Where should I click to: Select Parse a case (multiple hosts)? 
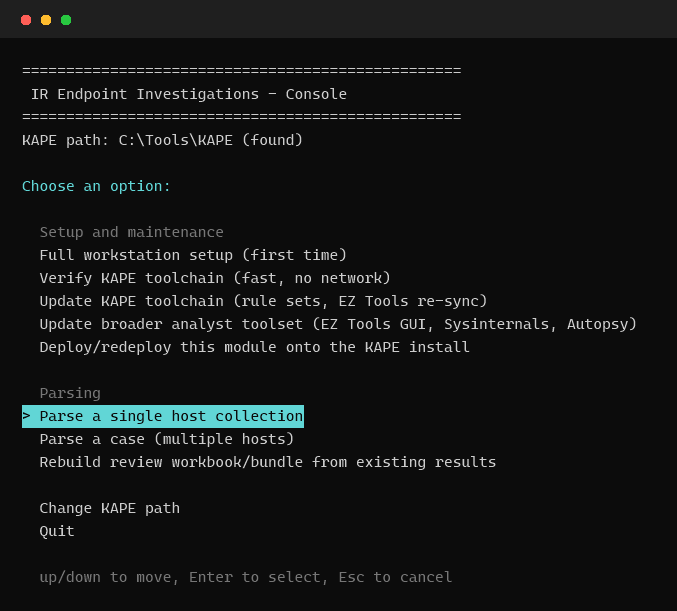coord(167,439)
